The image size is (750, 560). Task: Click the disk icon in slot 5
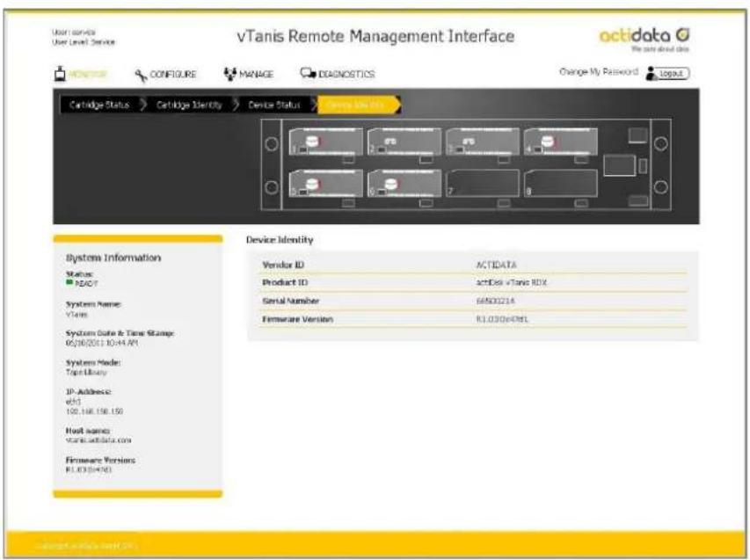[312, 184]
